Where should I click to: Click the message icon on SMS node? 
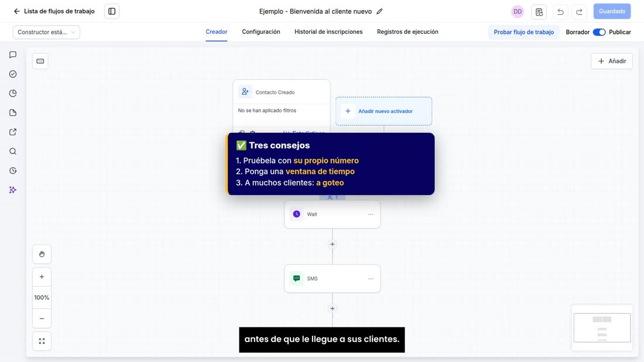tap(297, 279)
